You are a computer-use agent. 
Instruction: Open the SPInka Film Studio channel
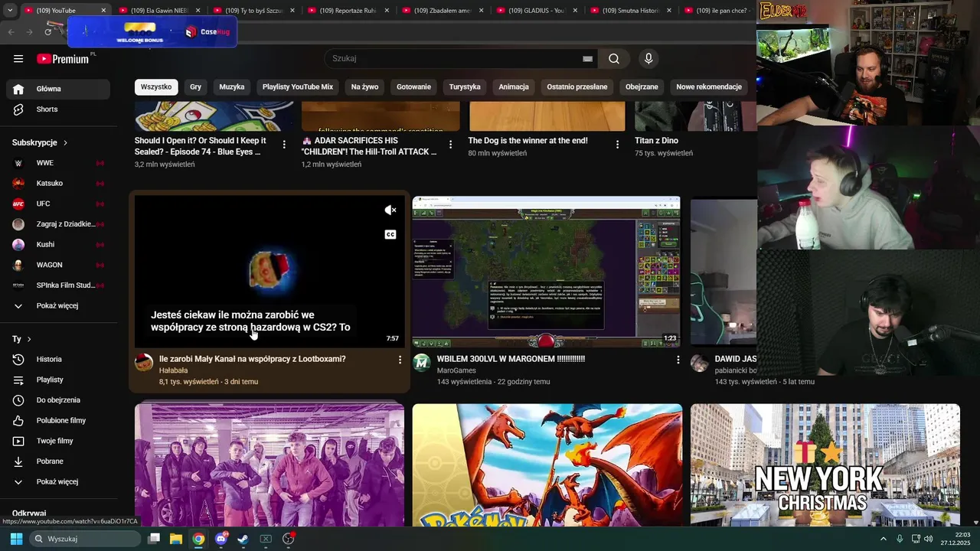click(x=58, y=285)
